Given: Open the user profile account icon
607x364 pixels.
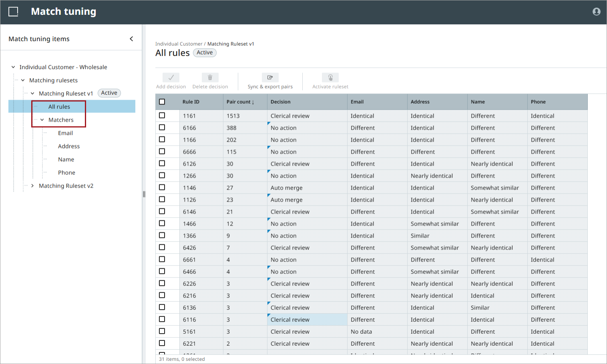Looking at the screenshot, I should pos(596,12).
